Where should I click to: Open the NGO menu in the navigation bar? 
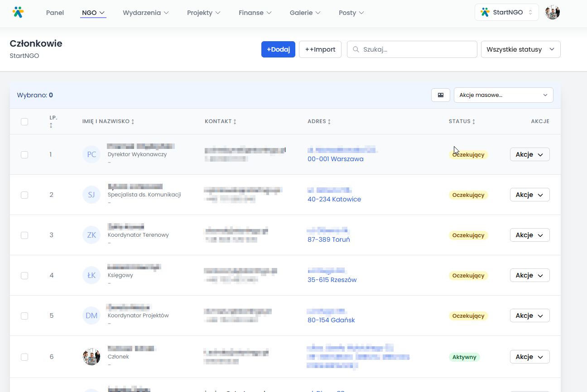[x=93, y=13]
